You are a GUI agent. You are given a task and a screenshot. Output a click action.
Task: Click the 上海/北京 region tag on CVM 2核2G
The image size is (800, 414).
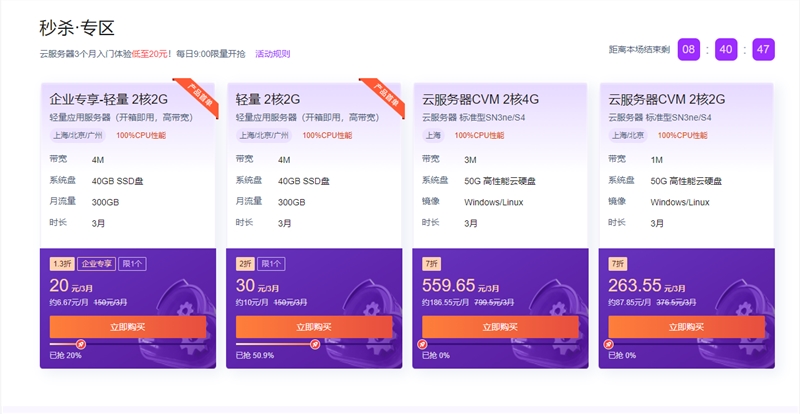628,135
